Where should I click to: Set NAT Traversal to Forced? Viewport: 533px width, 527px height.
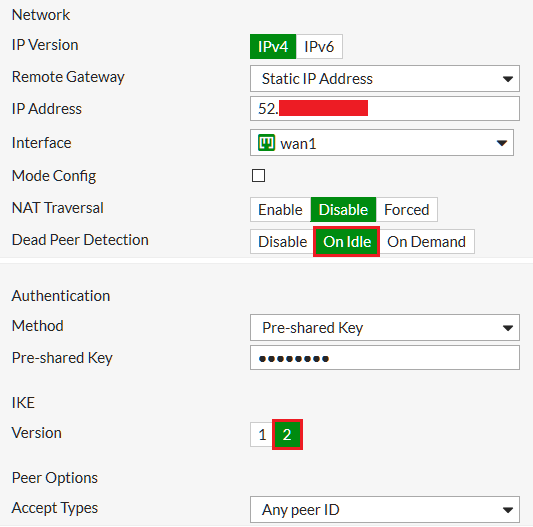pos(407,209)
